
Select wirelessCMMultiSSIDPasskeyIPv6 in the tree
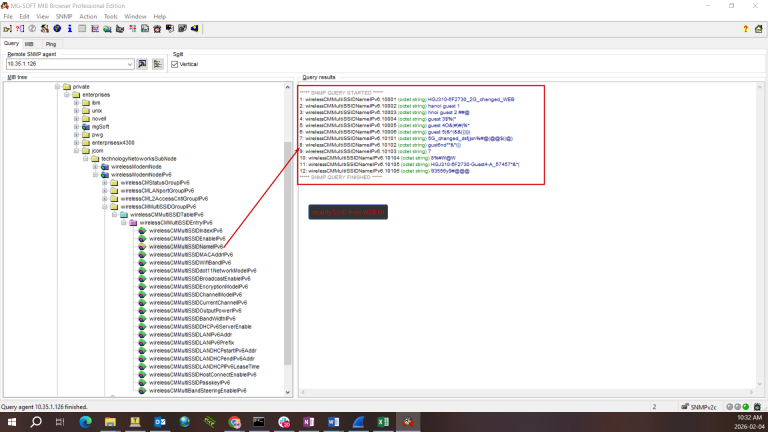coord(189,383)
